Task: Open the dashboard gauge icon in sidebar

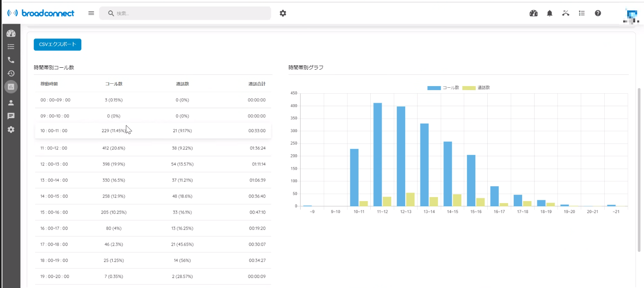Action: tap(11, 34)
